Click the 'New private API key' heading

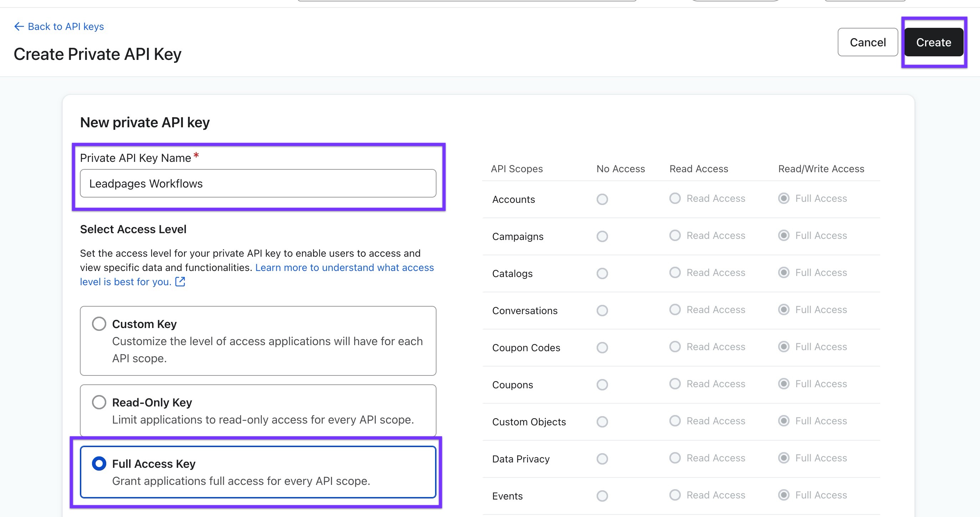pyautogui.click(x=145, y=123)
